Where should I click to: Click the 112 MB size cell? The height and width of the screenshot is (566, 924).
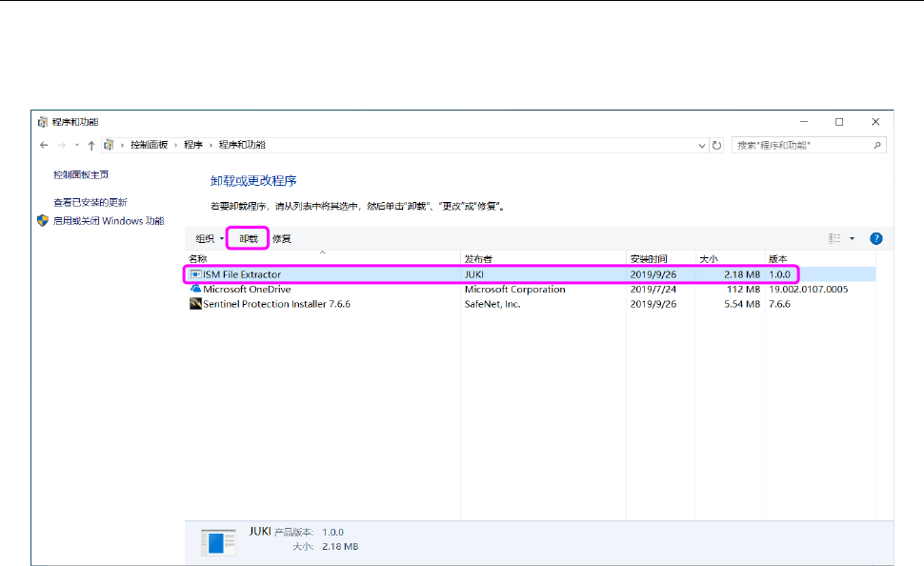pyautogui.click(x=743, y=290)
